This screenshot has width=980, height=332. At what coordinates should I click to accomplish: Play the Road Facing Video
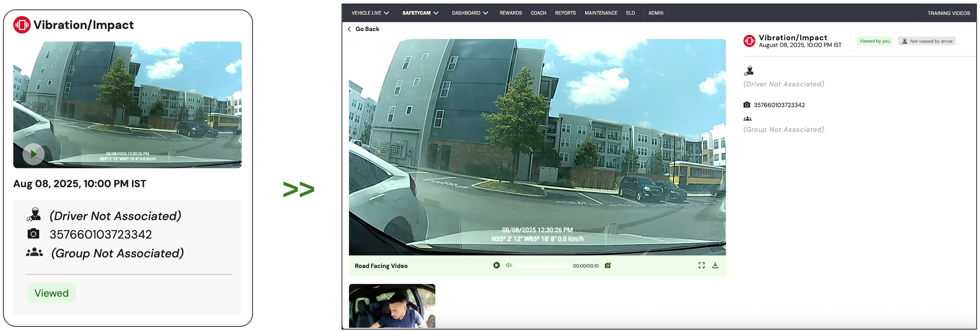click(x=497, y=265)
